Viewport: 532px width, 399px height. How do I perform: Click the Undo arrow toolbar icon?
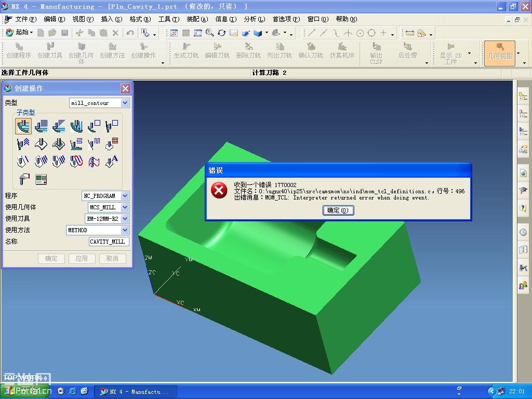[130, 33]
